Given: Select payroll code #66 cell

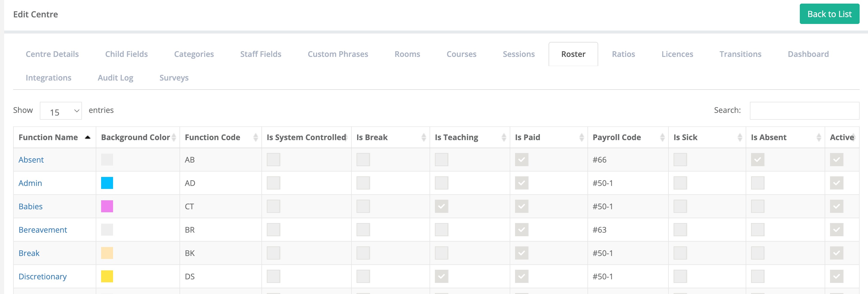Looking at the screenshot, I should pyautogui.click(x=628, y=160).
